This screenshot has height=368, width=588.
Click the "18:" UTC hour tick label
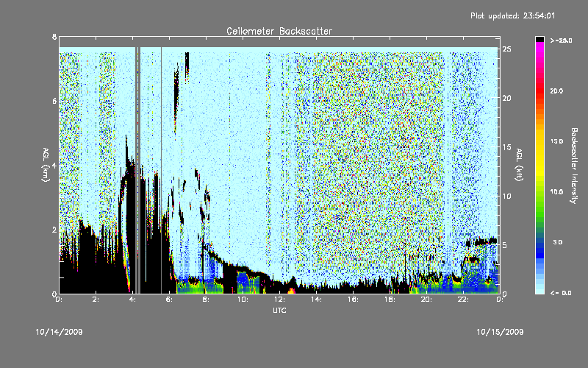pyautogui.click(x=390, y=300)
